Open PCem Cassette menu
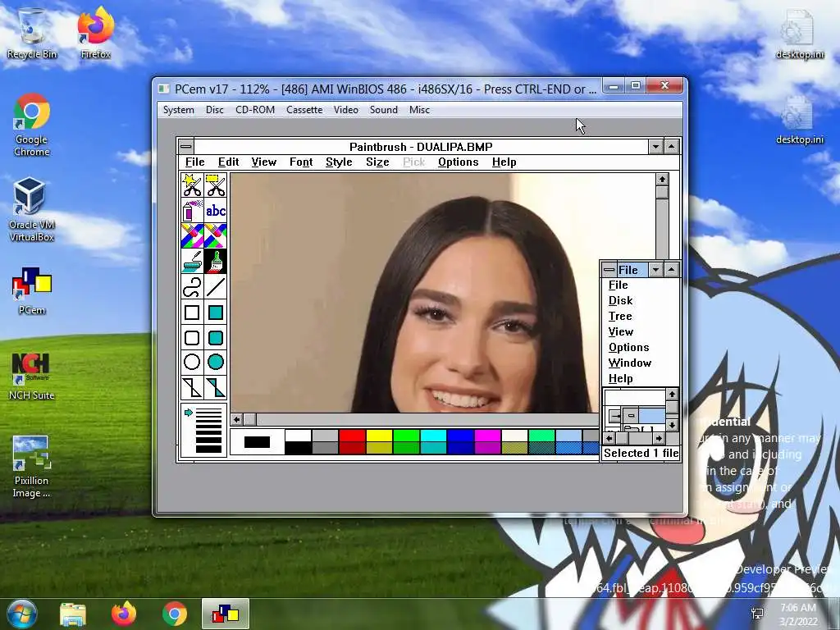840x630 pixels. click(x=304, y=110)
